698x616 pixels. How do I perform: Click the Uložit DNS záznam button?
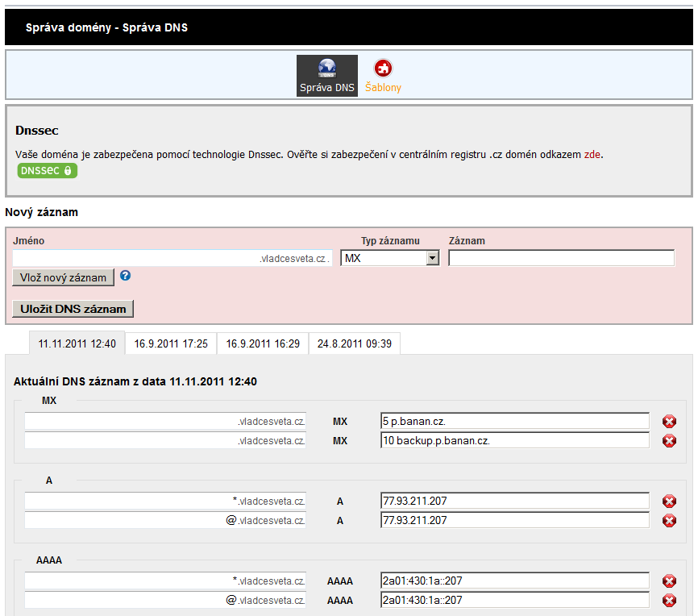tap(73, 308)
